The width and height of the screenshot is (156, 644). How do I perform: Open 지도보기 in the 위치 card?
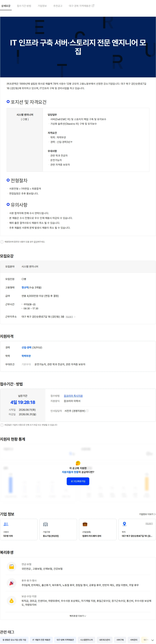(149, 523)
